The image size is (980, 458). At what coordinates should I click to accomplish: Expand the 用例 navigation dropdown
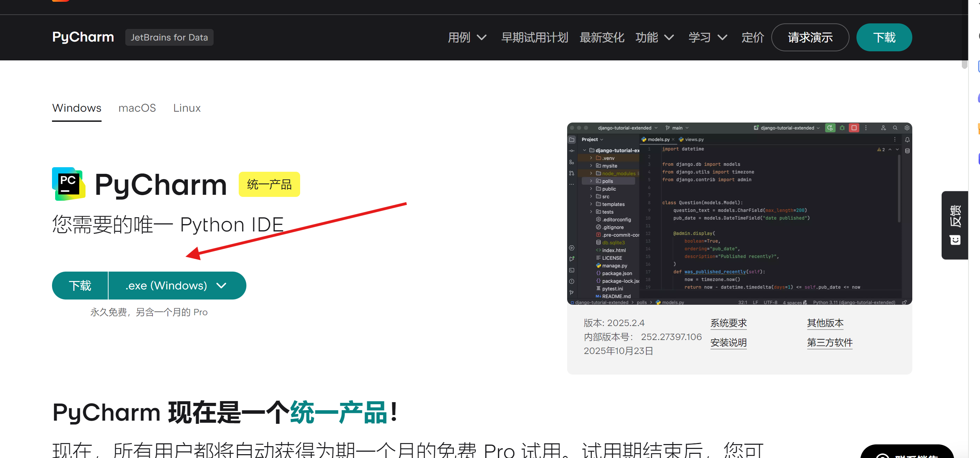click(x=467, y=37)
